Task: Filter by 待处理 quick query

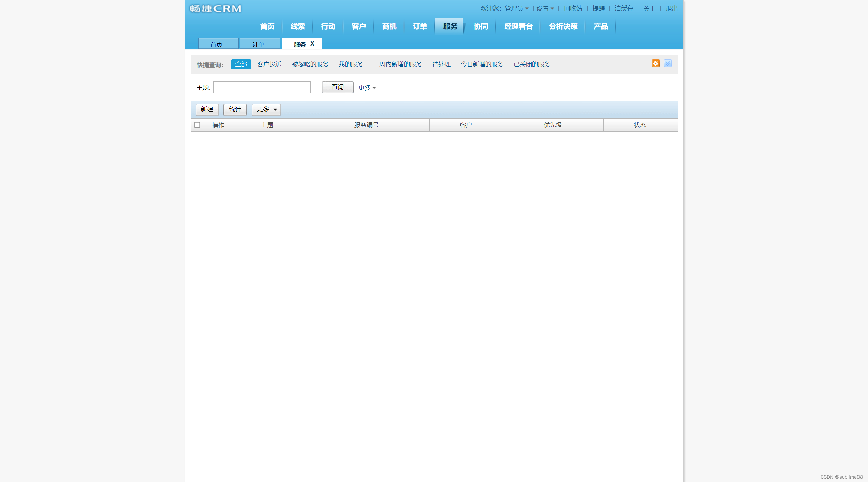Action: [x=441, y=64]
